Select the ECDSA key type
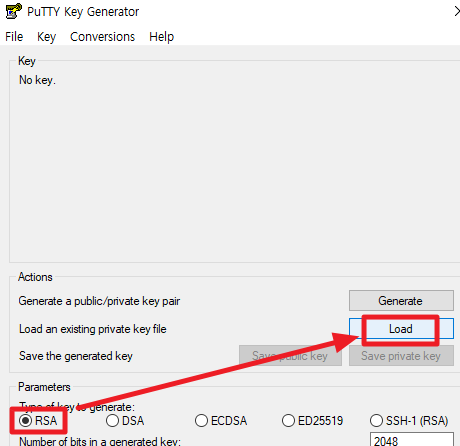Viewport: 460px width, 446px height. click(x=221, y=421)
